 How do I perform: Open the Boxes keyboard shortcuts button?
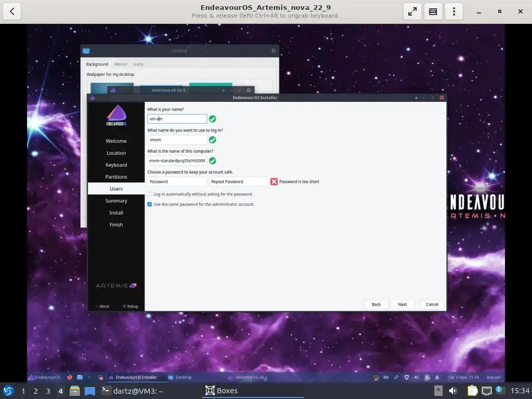433,11
